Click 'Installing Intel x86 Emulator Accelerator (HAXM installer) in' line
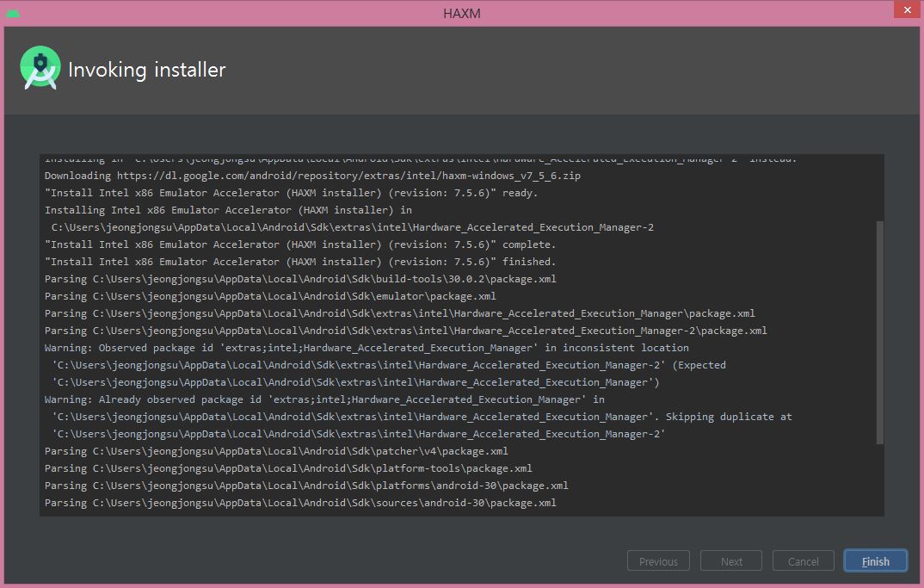Viewport: 924px width, 588px height. pyautogui.click(x=228, y=210)
